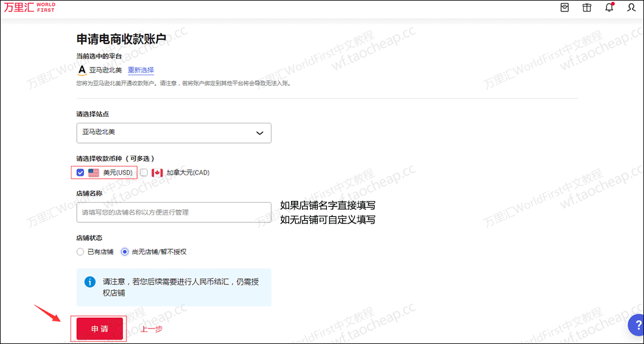Click the 您将为亚马逊北美开通收款账户 hint text
The height and width of the screenshot is (344, 644).
184,83
